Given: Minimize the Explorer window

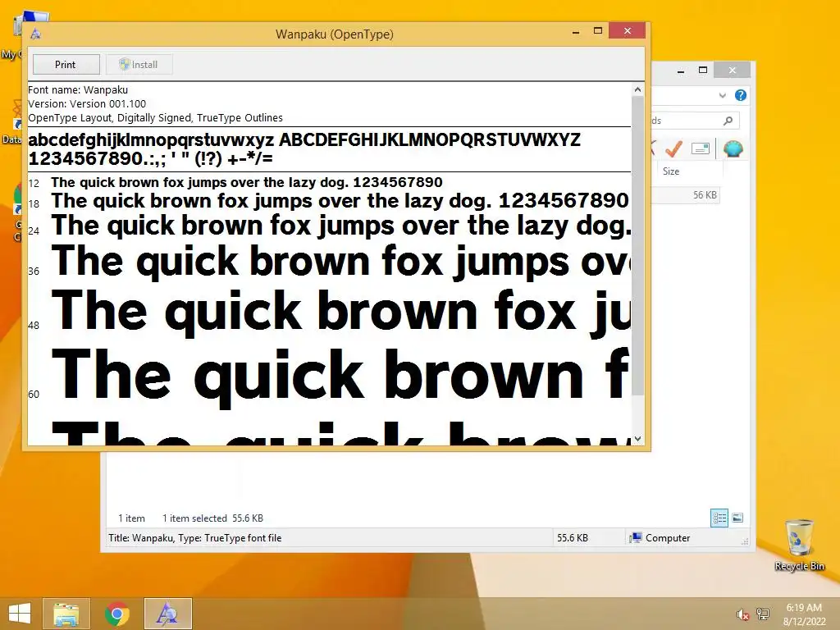Looking at the screenshot, I should click(x=681, y=71).
